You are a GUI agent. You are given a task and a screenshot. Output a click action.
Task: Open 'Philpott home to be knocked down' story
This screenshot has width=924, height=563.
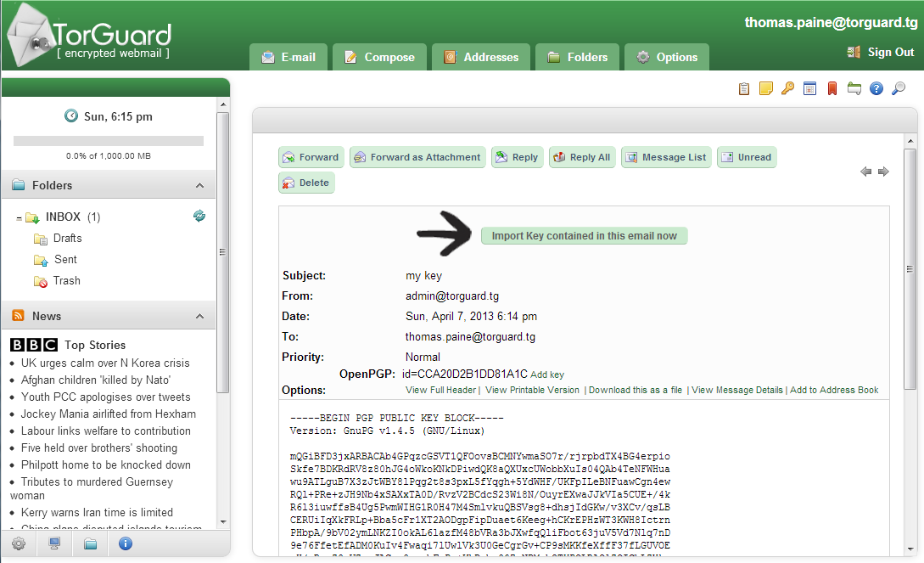pos(106,465)
